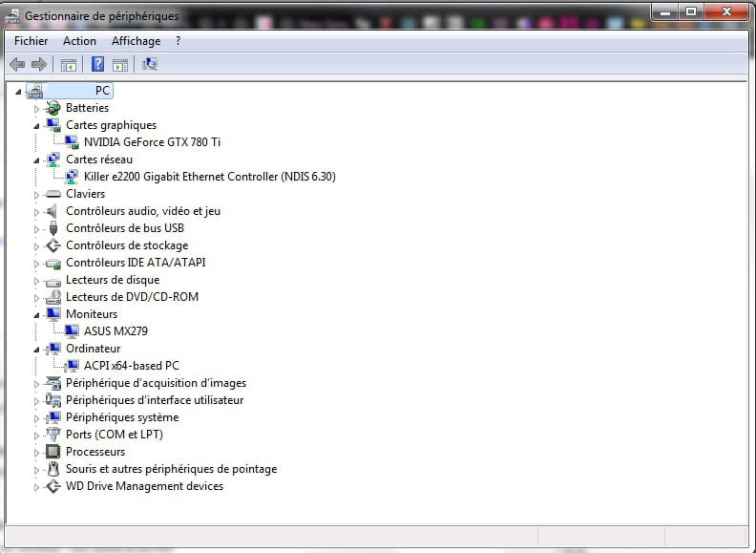Image resolution: width=756 pixels, height=553 pixels.
Task: Select 'Périphérique d'acquisition d'images' label
Action: point(156,383)
